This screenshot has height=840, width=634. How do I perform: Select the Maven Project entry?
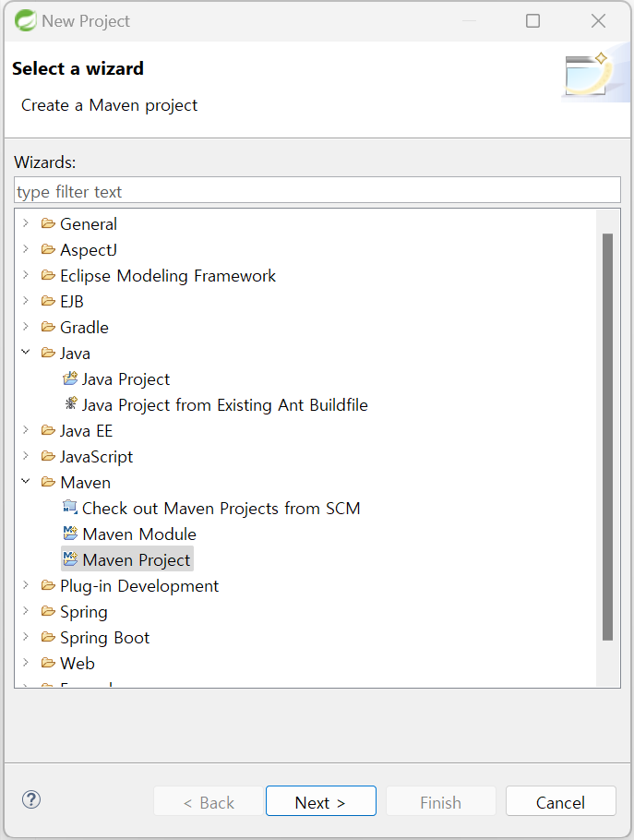(x=137, y=559)
